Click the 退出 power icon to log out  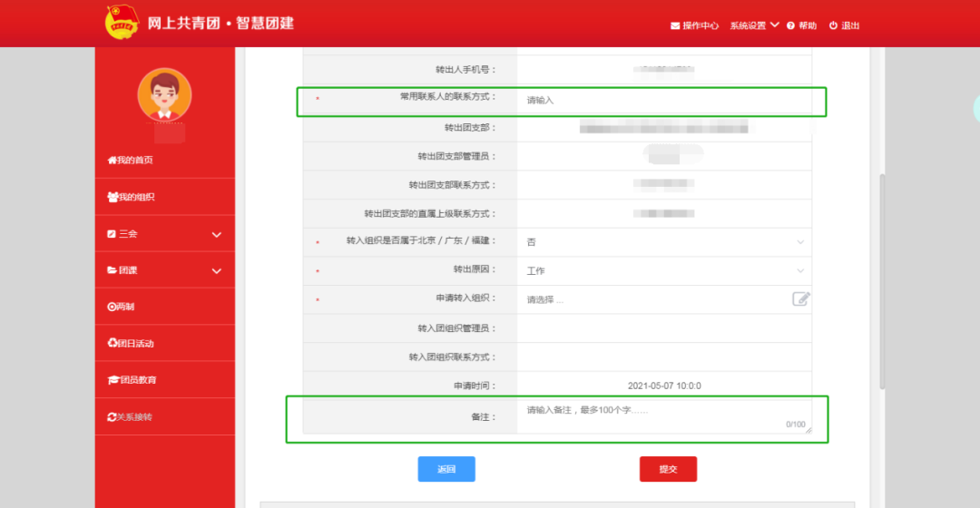tap(833, 25)
